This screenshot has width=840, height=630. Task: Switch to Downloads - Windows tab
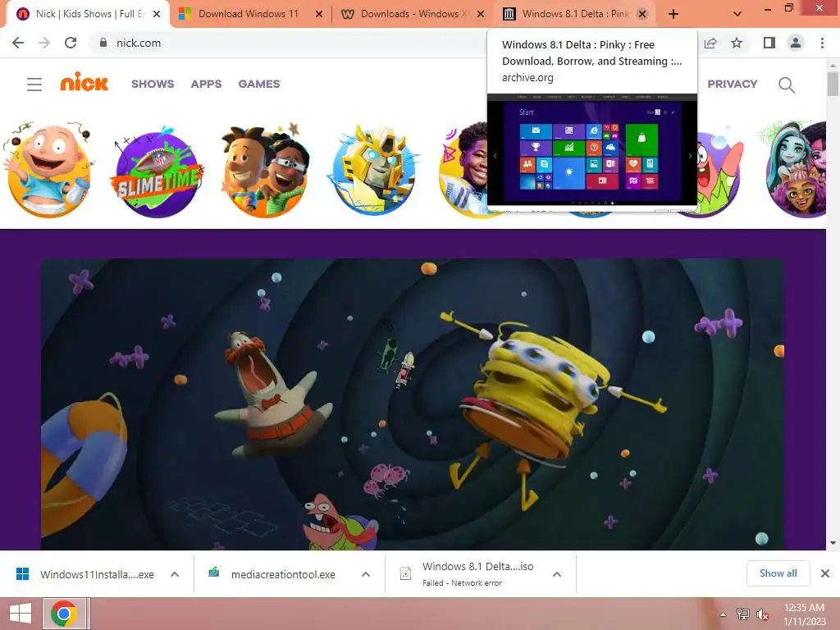pyautogui.click(x=410, y=14)
